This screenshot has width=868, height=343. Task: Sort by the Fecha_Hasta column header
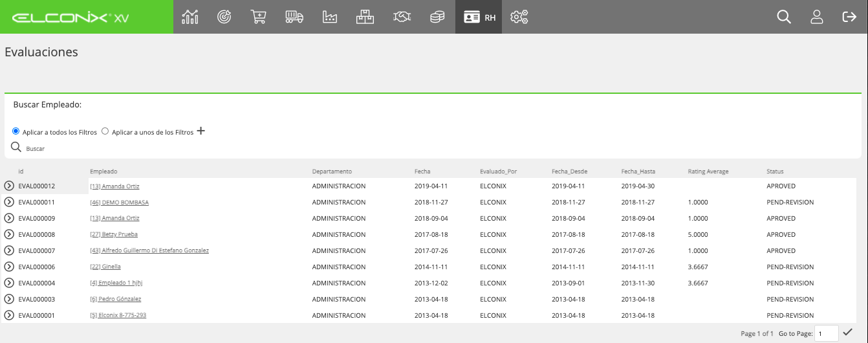pos(638,171)
